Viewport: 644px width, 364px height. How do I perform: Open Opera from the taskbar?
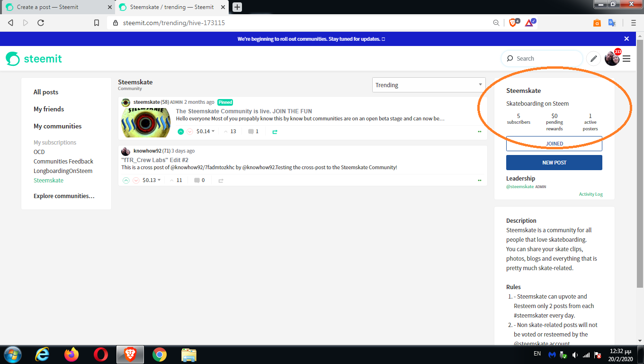(100, 355)
